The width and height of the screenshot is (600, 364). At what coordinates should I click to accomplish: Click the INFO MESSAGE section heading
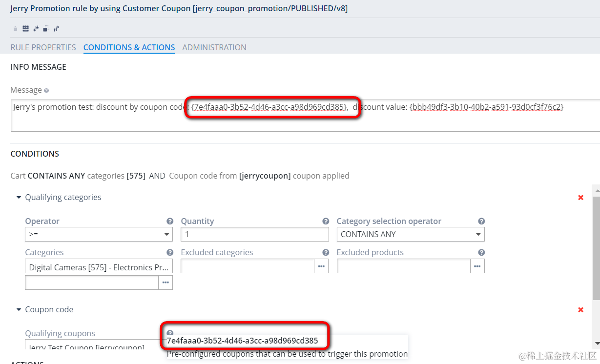(39, 67)
